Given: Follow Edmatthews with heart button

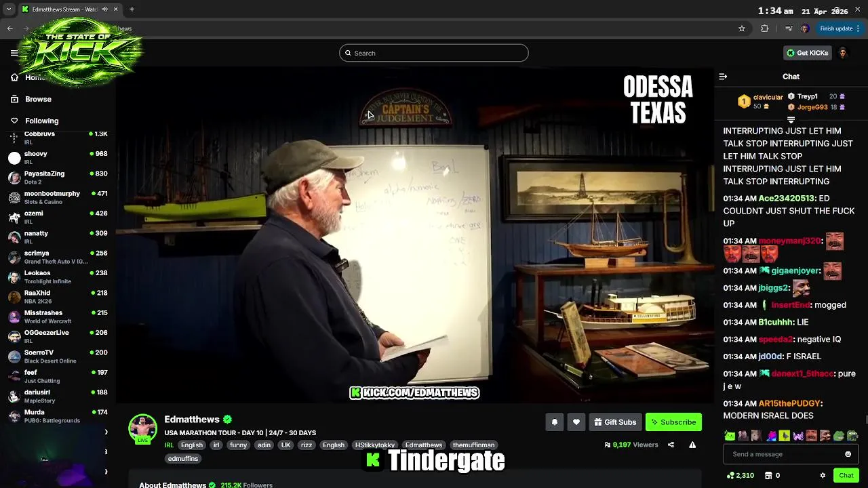Looking at the screenshot, I should pos(576,422).
